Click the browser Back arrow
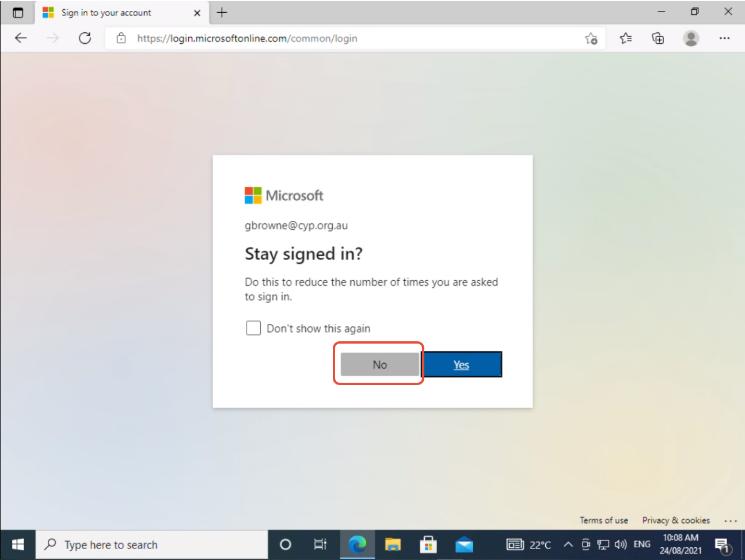This screenshot has width=745, height=560. pyautogui.click(x=21, y=39)
